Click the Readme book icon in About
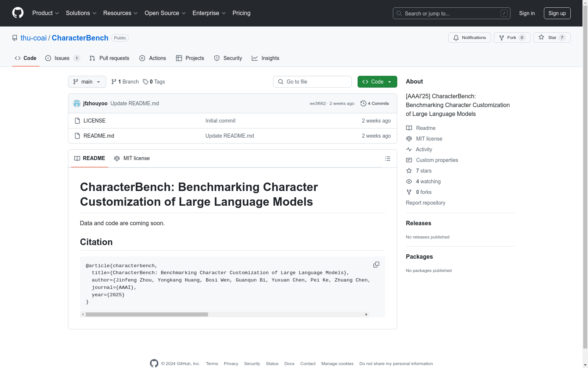 pos(409,128)
